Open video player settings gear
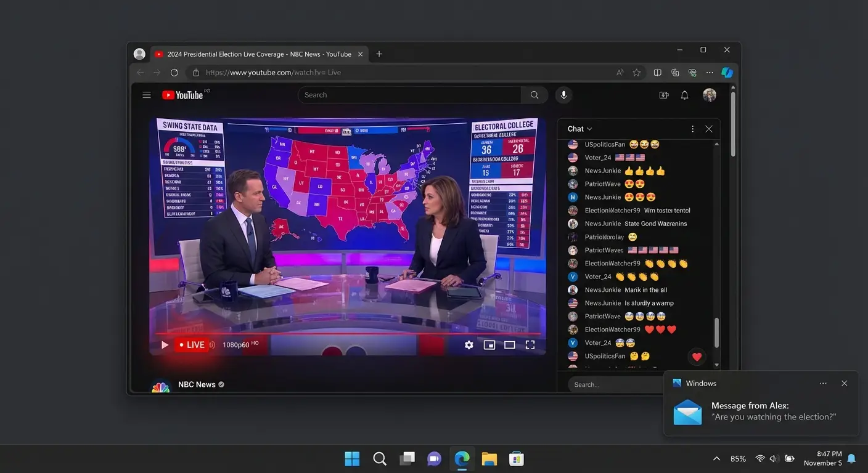The image size is (868, 473). point(469,345)
